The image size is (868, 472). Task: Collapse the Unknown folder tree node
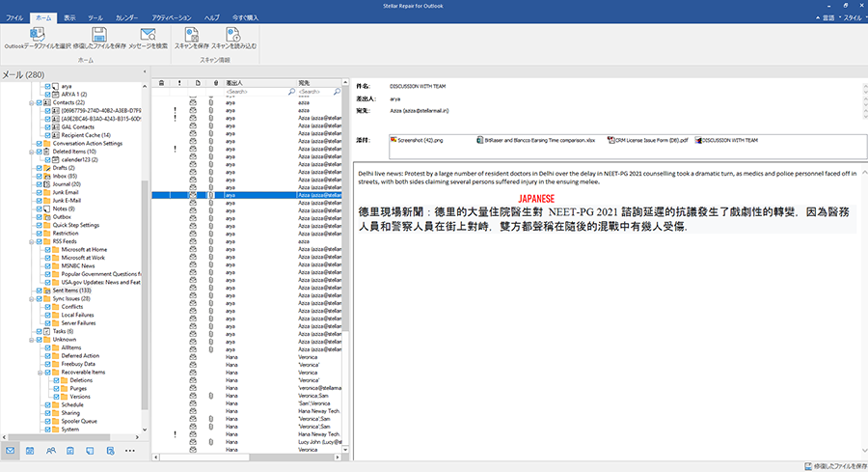tap(32, 340)
